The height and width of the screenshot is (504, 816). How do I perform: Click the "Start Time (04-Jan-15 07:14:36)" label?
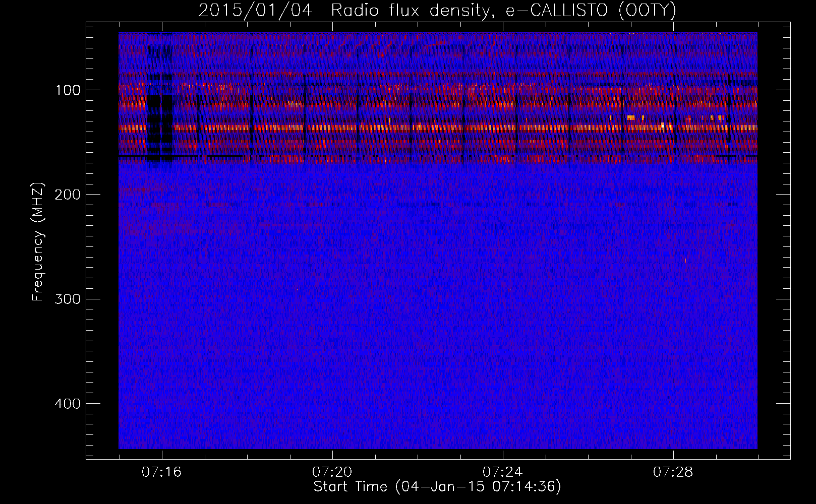[437, 487]
